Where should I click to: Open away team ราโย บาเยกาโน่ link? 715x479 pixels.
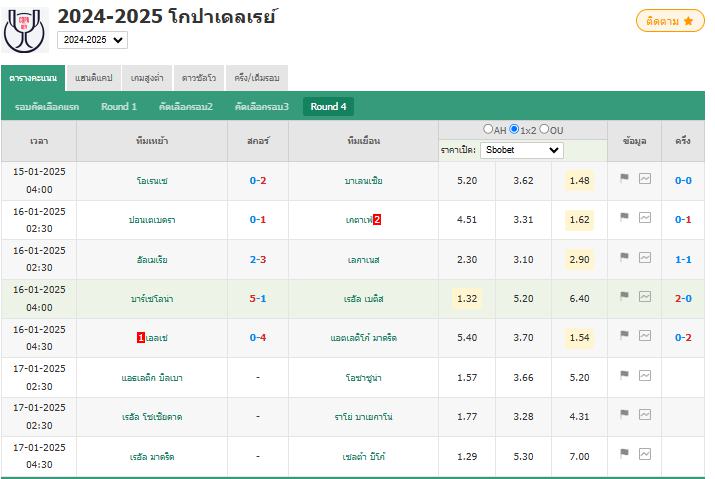363,417
